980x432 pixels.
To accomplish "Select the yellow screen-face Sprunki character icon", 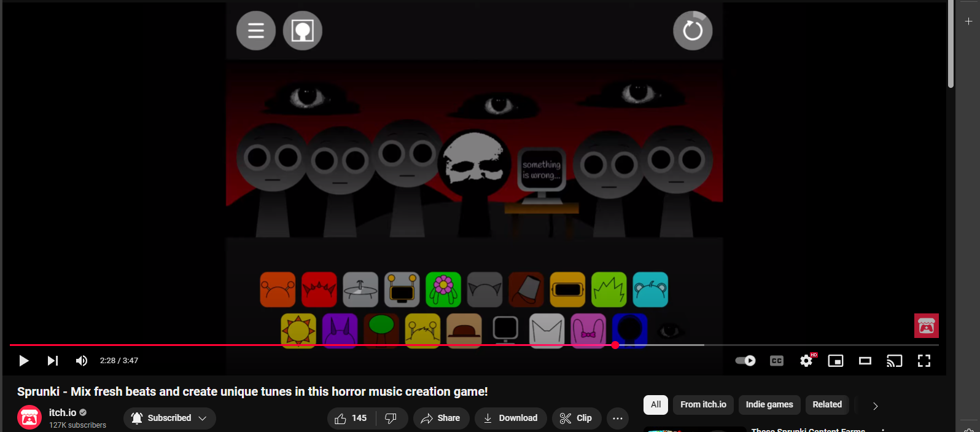I will pos(568,289).
